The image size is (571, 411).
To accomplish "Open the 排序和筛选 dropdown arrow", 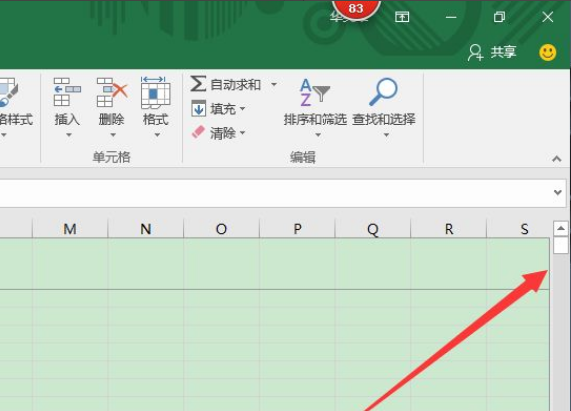I will [318, 135].
